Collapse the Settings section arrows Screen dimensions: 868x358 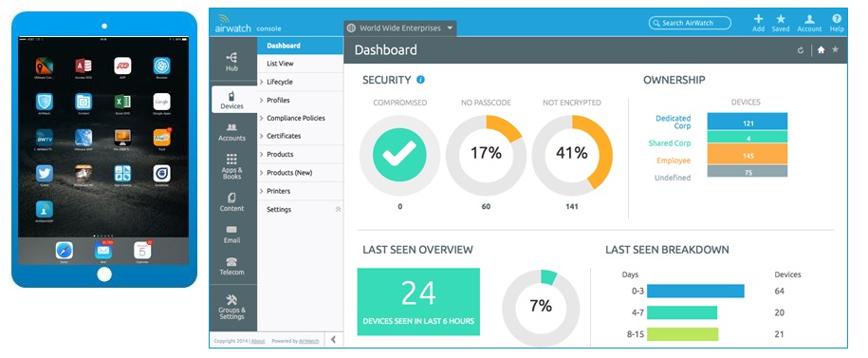tap(339, 210)
